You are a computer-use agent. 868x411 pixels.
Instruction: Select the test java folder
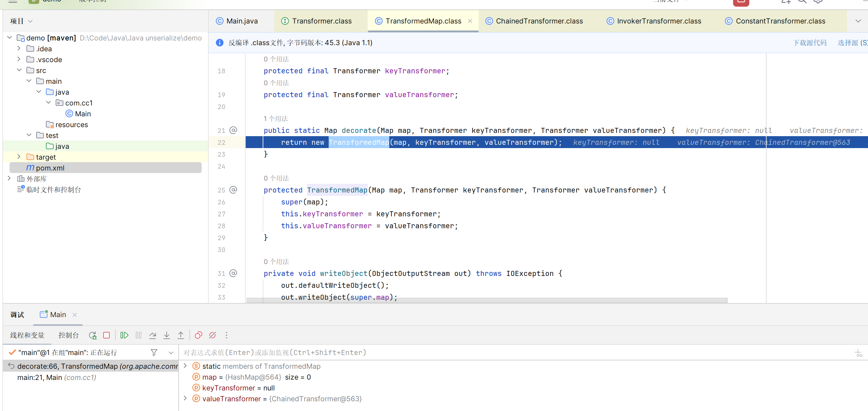point(58,146)
